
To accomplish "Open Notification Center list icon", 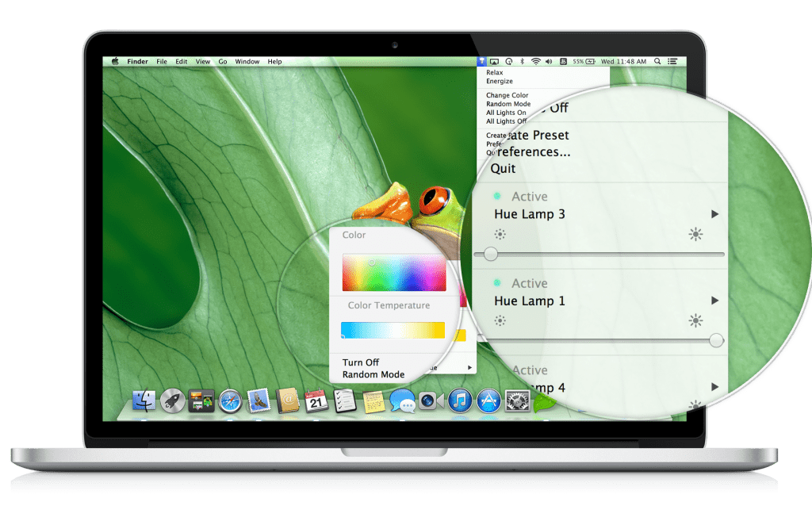I will click(672, 61).
